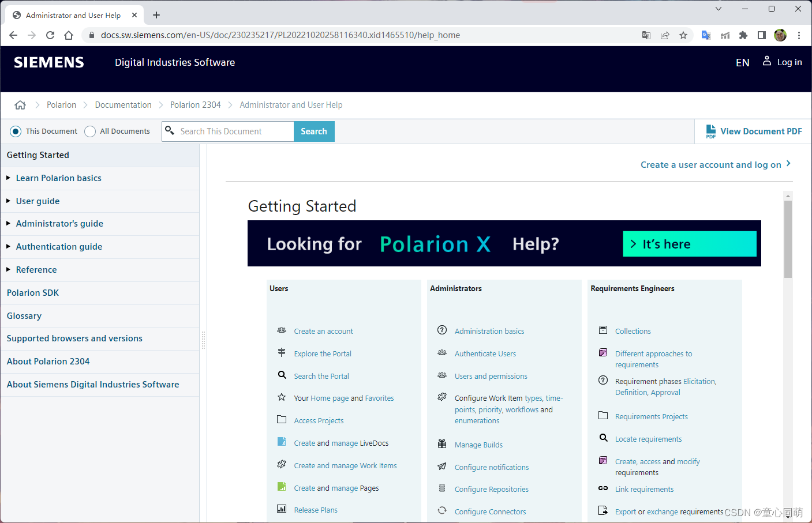The height and width of the screenshot is (523, 812).
Task: Click the browser home button
Action: coord(69,35)
